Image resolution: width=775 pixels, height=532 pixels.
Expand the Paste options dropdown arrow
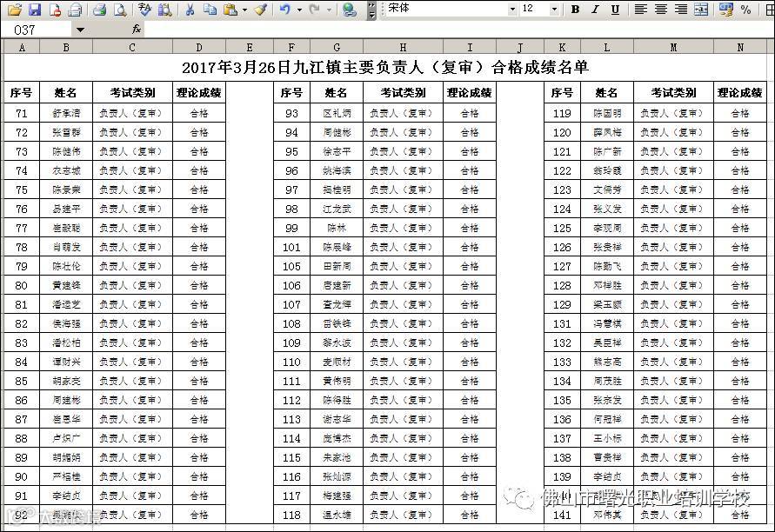click(x=244, y=10)
